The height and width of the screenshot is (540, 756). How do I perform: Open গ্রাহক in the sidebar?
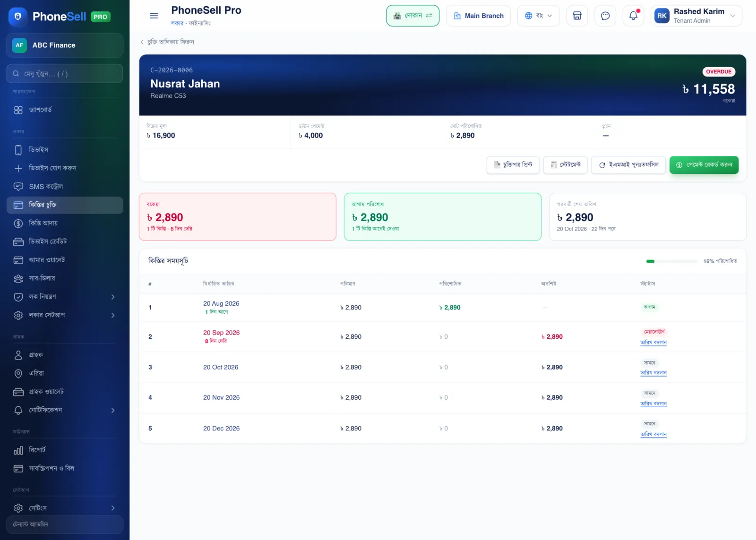(x=65, y=355)
